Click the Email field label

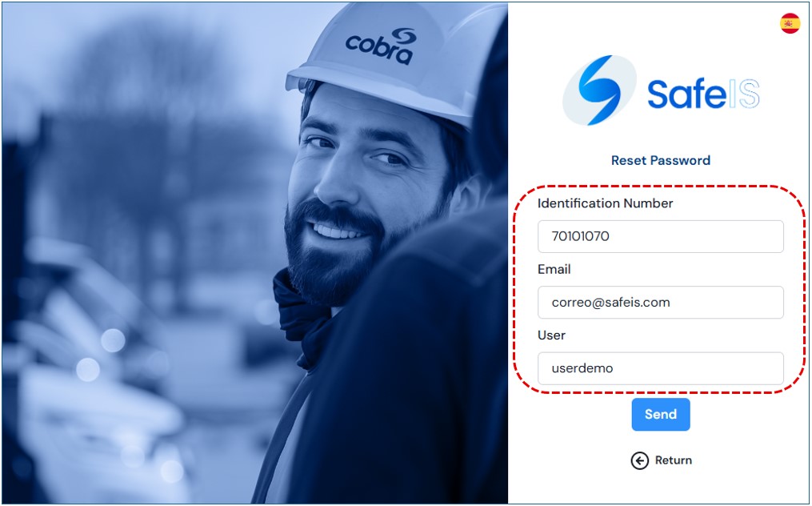[554, 269]
